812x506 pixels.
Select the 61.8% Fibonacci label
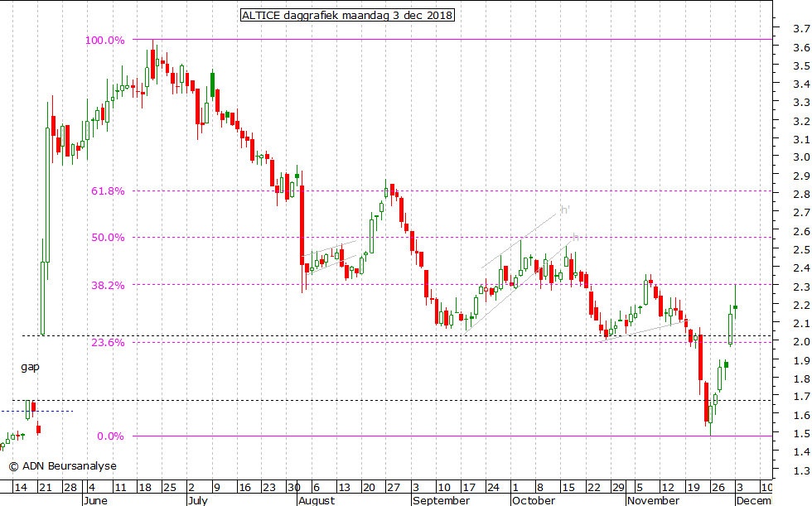[x=108, y=191]
